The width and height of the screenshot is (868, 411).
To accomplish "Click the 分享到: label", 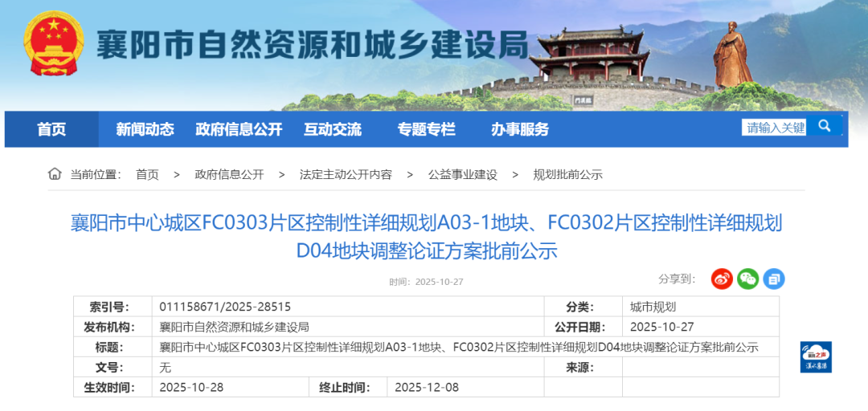I will click(677, 279).
